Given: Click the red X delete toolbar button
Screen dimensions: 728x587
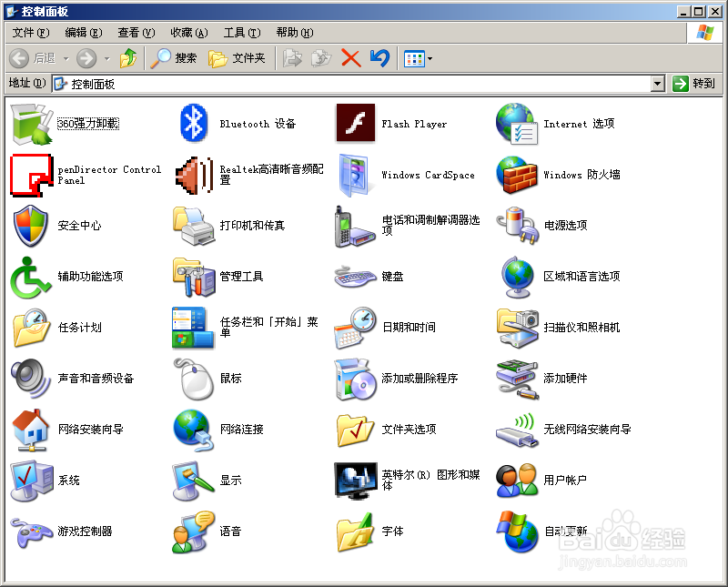Looking at the screenshot, I should click(x=351, y=58).
